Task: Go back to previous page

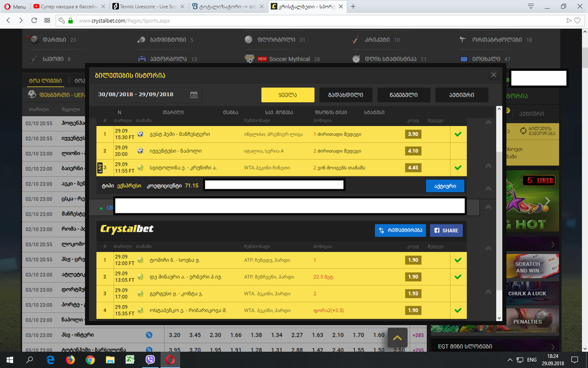Action: [8, 20]
